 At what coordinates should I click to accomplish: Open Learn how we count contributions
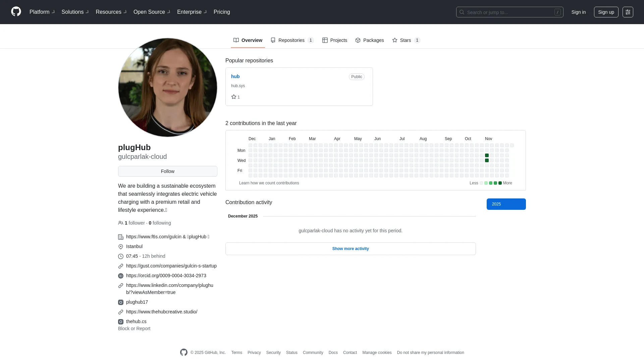[x=269, y=183]
